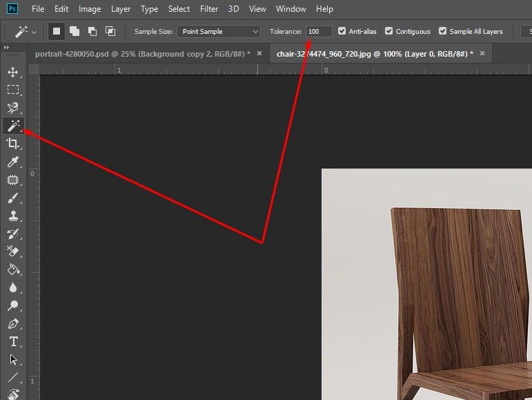Screen dimensions: 532x400
Task: Select the Crop tool
Action: coord(12,144)
